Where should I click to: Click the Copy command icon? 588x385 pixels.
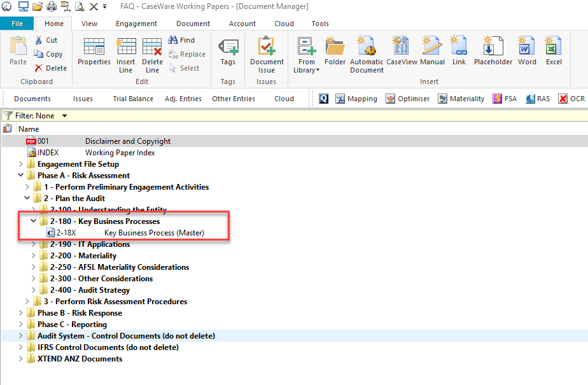39,54
